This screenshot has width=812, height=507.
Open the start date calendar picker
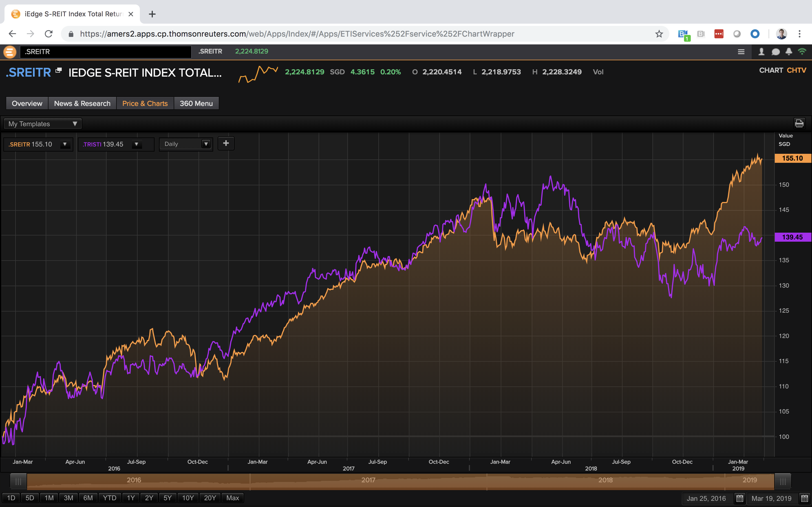(740, 498)
